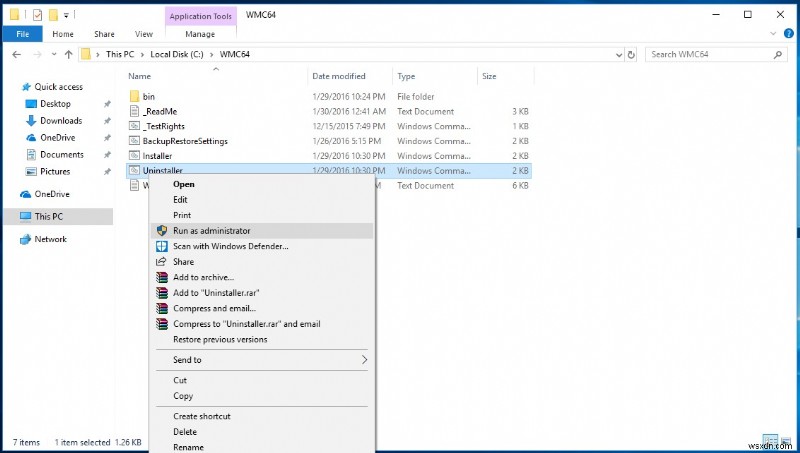Click Local Disk (C:) in breadcrumb
The width and height of the screenshot is (800, 453).
click(177, 54)
